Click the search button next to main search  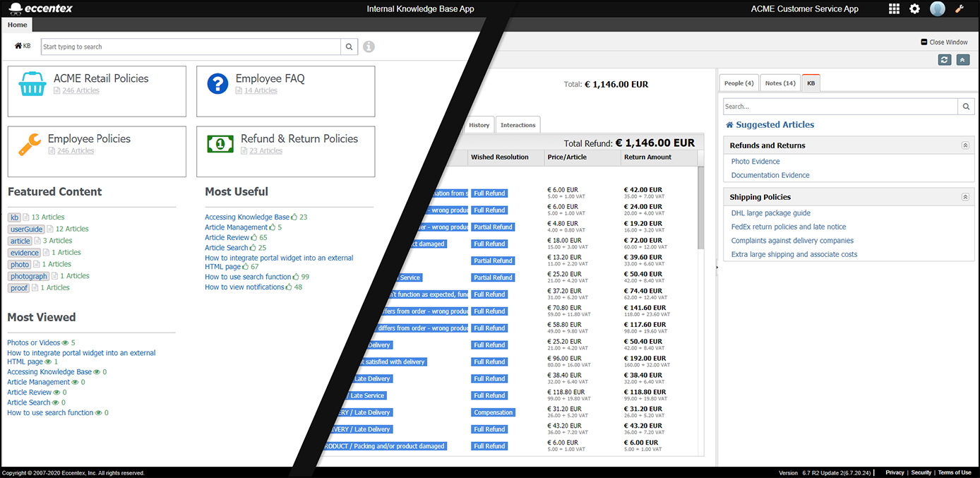point(349,47)
